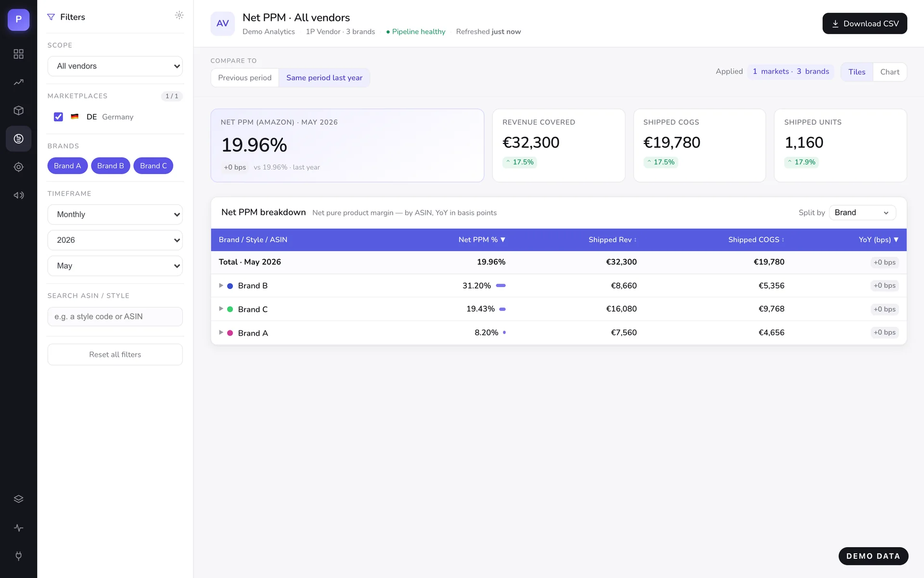This screenshot has height=578, width=924.
Task: Click the Net PPM 19.96% tile
Action: (x=347, y=145)
